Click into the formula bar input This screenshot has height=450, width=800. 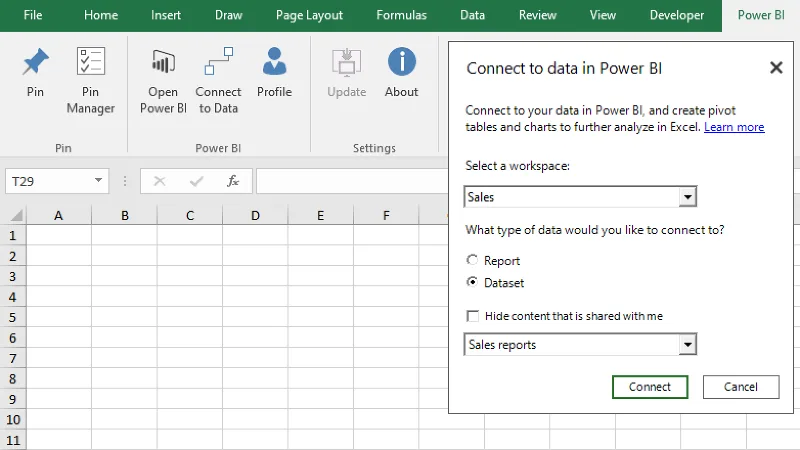[352, 181]
